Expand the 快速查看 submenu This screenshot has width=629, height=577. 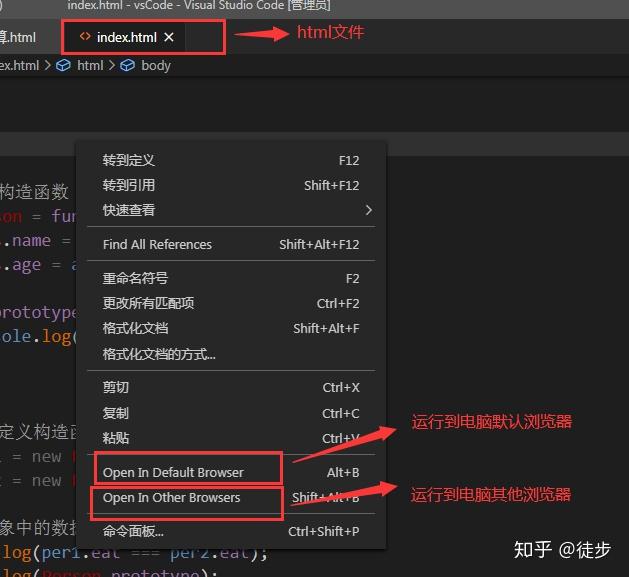(231, 210)
